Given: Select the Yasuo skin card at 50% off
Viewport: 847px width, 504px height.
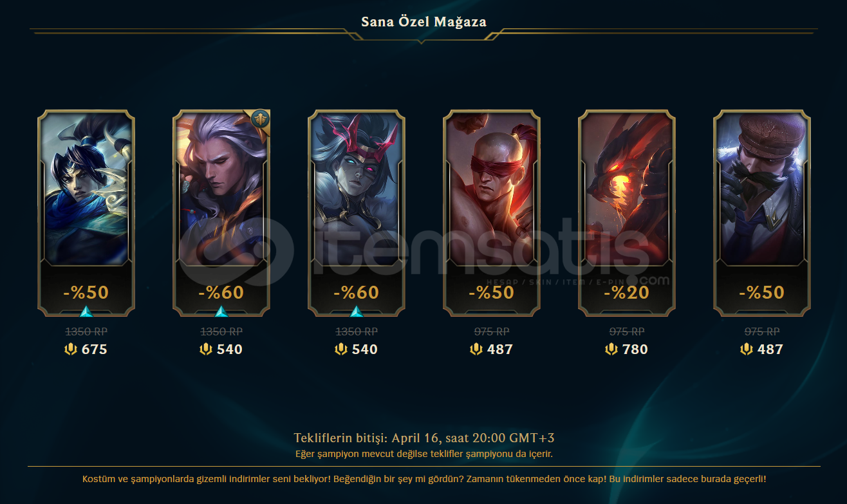Looking at the screenshot, I should tap(86, 213).
